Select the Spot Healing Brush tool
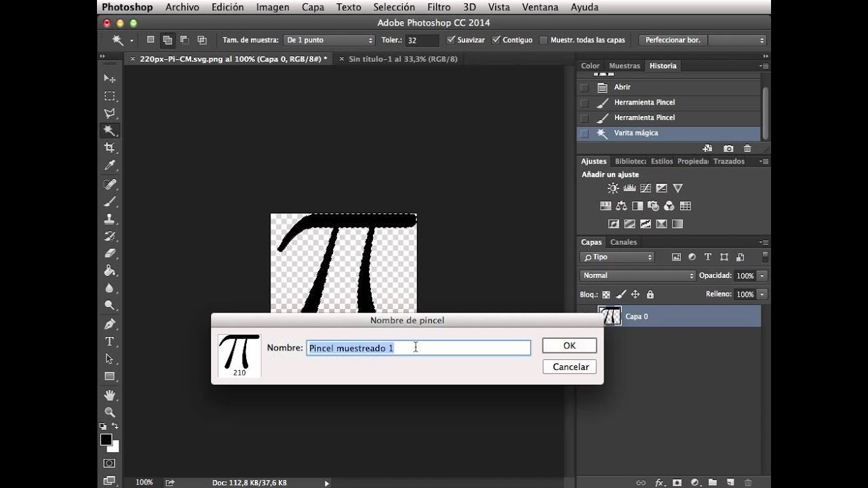Screen dimensions: 868x488 (109, 184)
